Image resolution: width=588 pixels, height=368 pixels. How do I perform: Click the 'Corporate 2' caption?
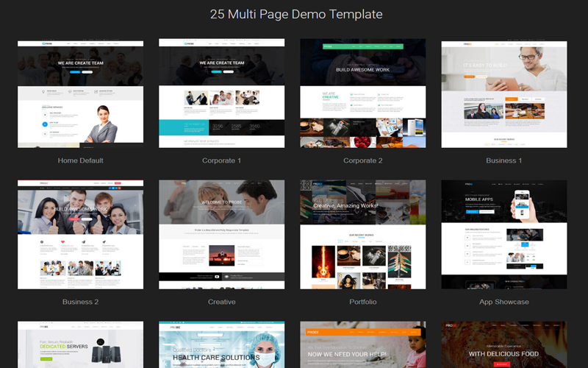(x=362, y=160)
